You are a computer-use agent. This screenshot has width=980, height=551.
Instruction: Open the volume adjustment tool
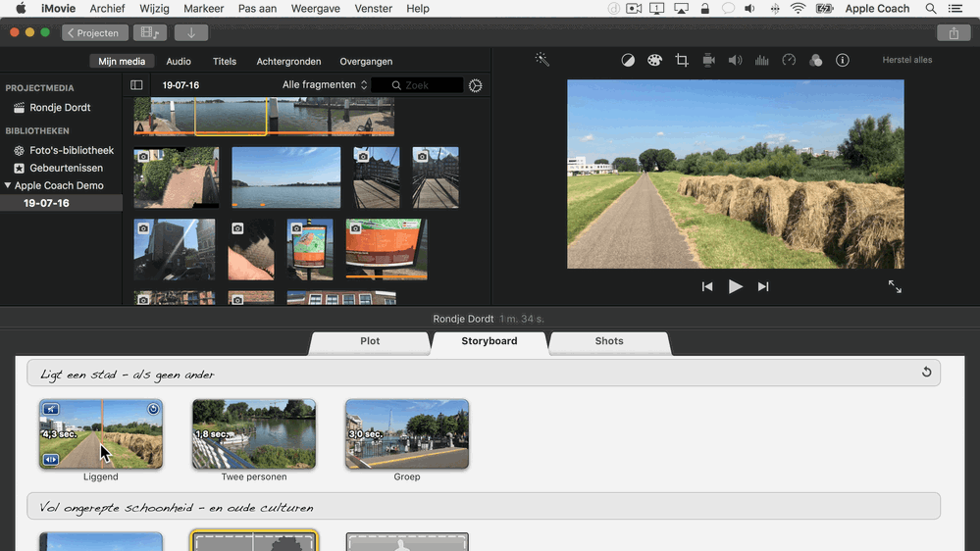pyautogui.click(x=735, y=60)
